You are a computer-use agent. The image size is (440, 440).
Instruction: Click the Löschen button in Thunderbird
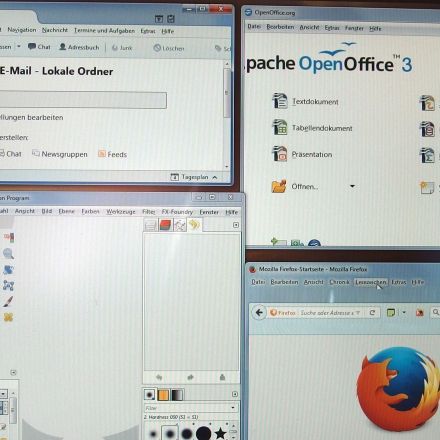(x=169, y=48)
